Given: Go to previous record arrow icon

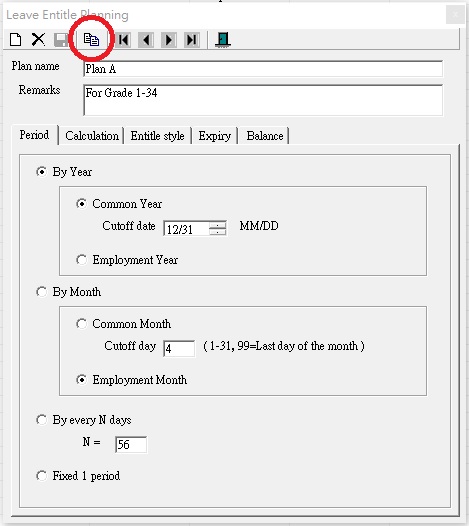Looking at the screenshot, I should point(146,40).
